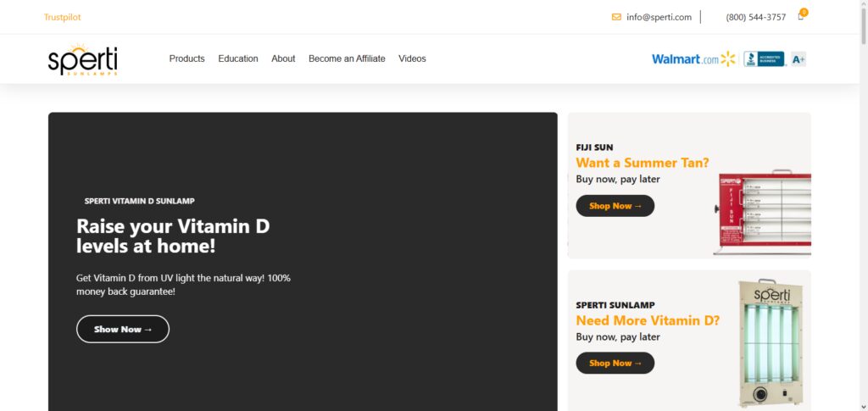The height and width of the screenshot is (411, 868).
Task: Follow the Trustpilot link
Action: click(63, 17)
